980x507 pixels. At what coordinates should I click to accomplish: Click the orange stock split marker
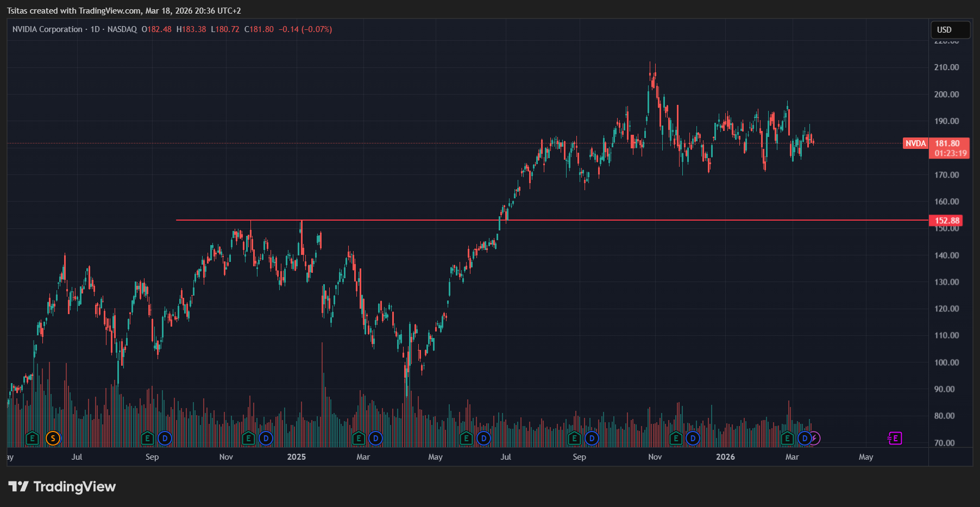tap(53, 438)
